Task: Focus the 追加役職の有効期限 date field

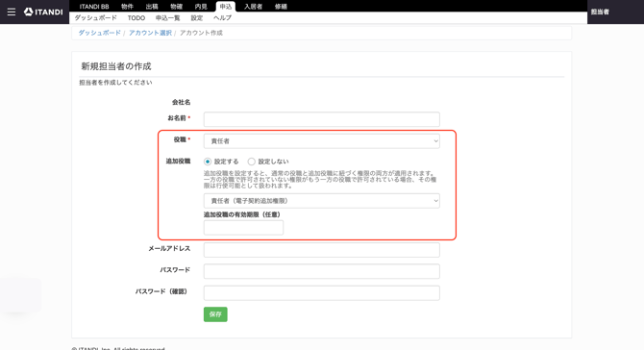Action: (x=243, y=228)
